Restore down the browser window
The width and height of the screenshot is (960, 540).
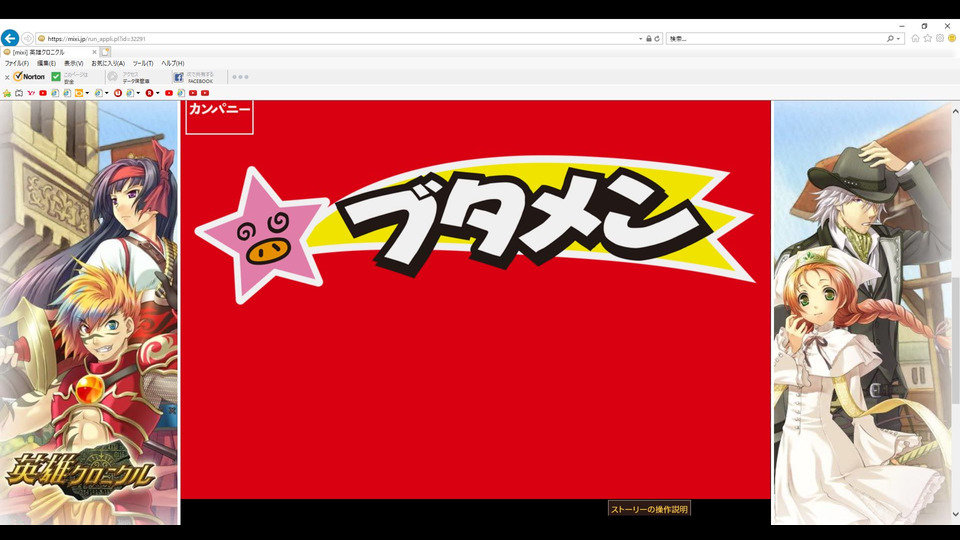point(924,26)
